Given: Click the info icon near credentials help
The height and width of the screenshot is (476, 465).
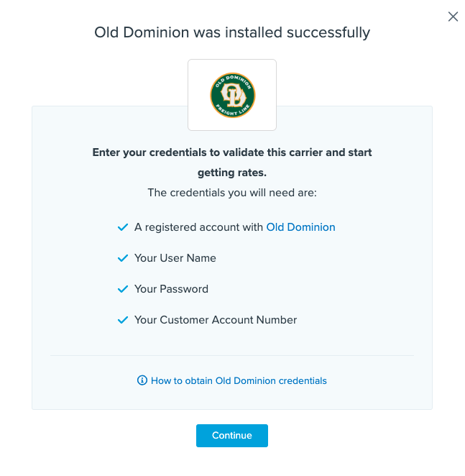Looking at the screenshot, I should [142, 380].
